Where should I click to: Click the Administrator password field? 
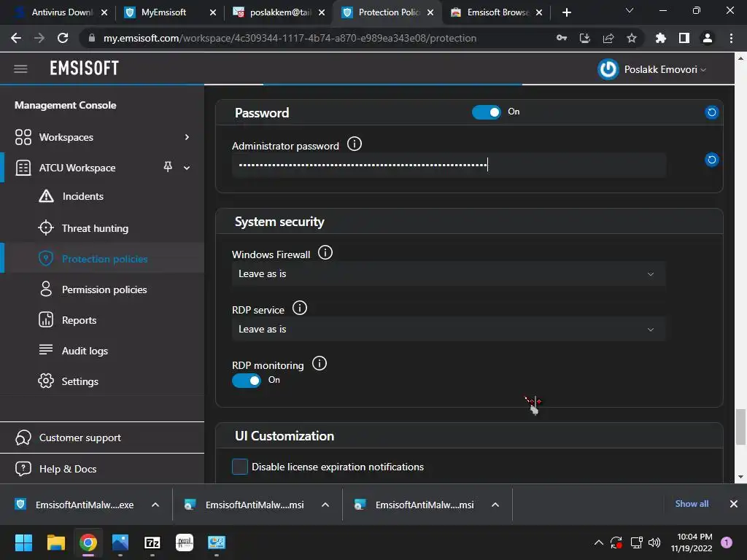tap(449, 166)
